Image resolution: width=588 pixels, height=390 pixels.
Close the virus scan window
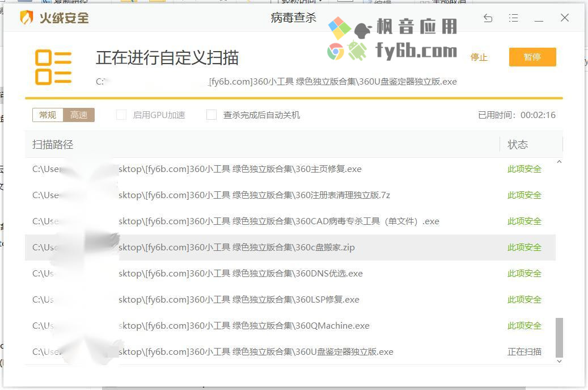tap(565, 18)
